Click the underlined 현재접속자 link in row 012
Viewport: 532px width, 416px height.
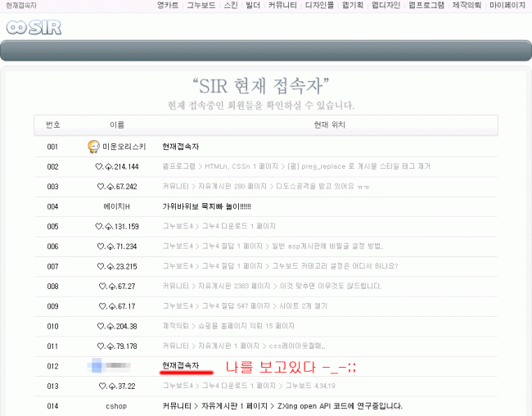point(180,365)
